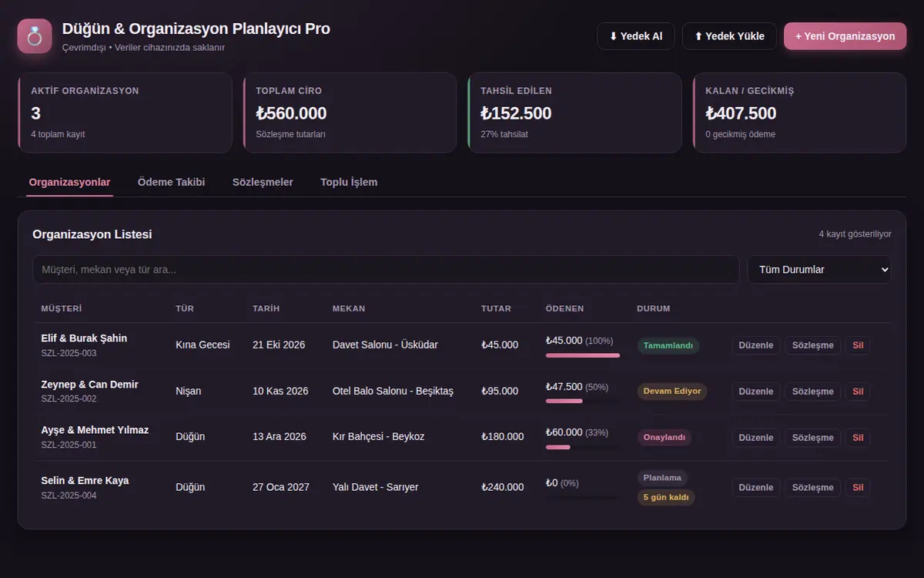The image size is (924, 578).
Task: Edit the Ayşe & Mehmet Yılmaz record
Action: tap(756, 438)
